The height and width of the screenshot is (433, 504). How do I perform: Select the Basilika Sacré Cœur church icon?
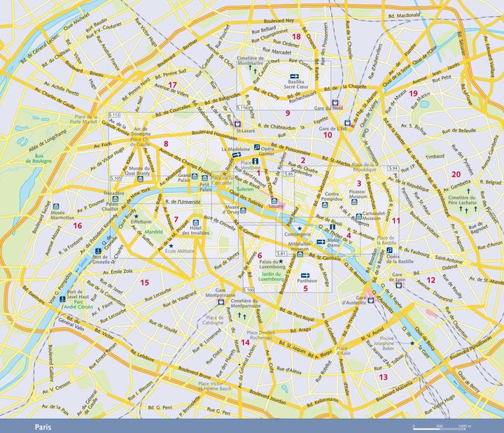click(295, 76)
